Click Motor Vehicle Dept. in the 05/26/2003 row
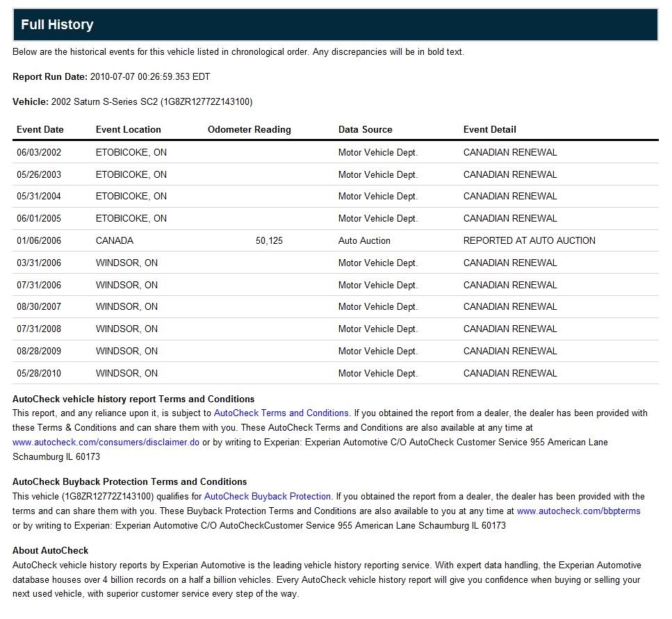This screenshot has width=672, height=619. point(378,175)
